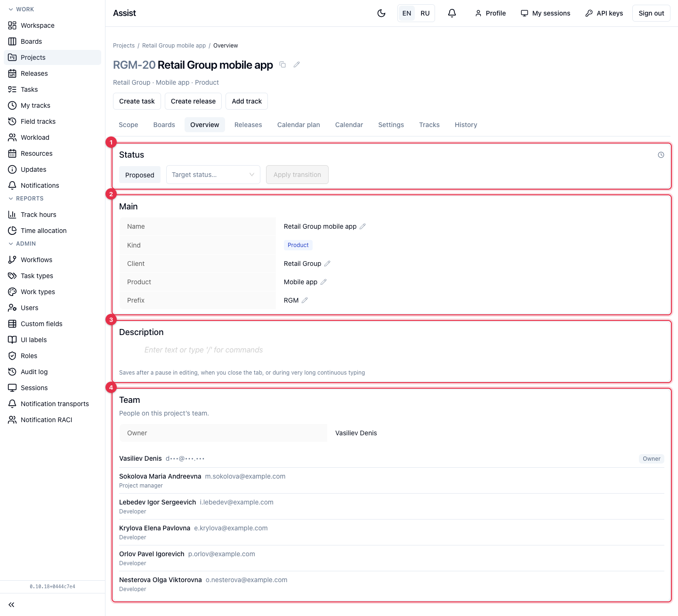Viewport: 678px width, 616px height.
Task: Open the Settings tab
Action: [391, 125]
